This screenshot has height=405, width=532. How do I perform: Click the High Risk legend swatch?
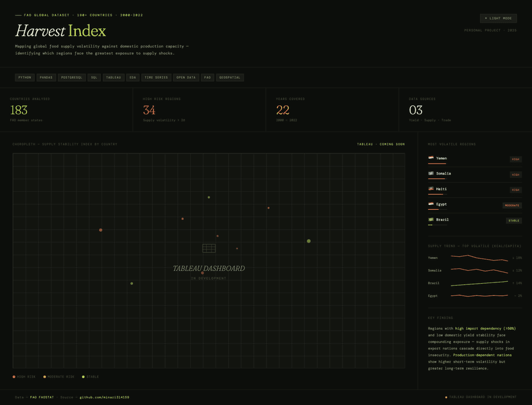(x=14, y=377)
